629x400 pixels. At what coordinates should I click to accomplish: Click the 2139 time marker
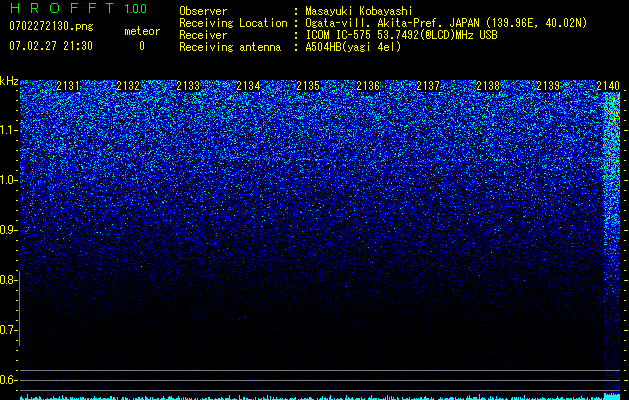548,86
